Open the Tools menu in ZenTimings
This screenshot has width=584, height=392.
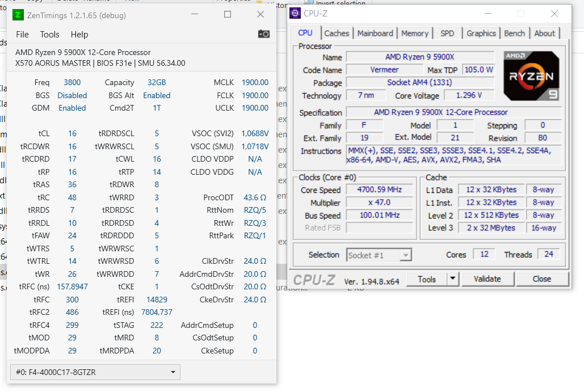coord(49,35)
